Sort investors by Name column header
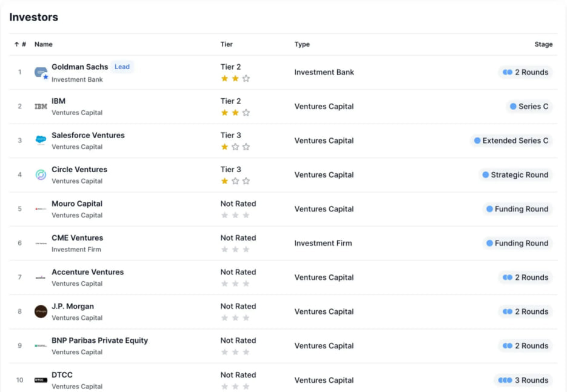Screen dimensions: 567x392 click(x=43, y=44)
